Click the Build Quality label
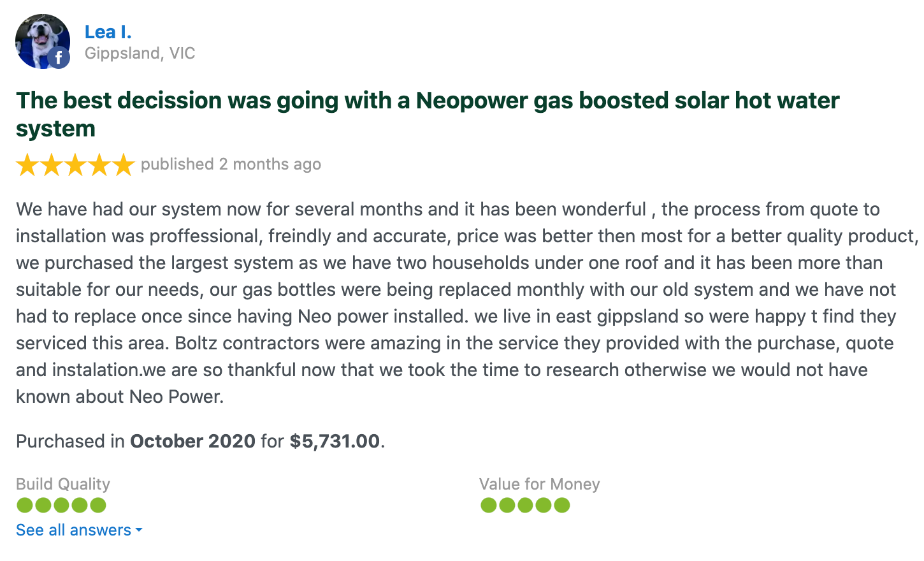The image size is (924, 561). click(63, 484)
